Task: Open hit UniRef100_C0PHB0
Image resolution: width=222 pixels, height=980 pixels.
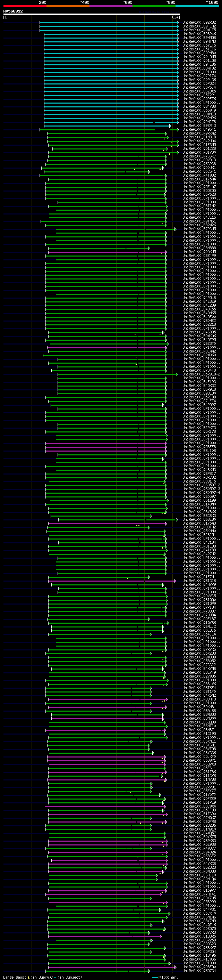Action: click(199, 53)
